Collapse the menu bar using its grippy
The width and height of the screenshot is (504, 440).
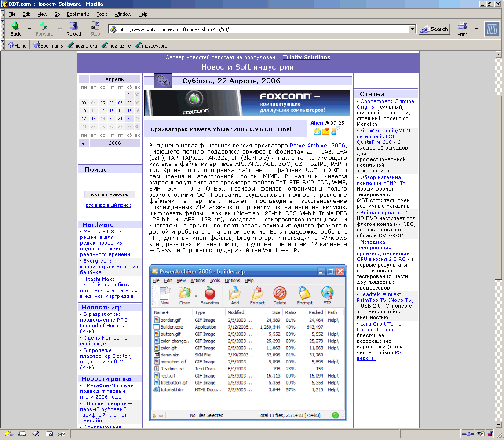point(3,14)
